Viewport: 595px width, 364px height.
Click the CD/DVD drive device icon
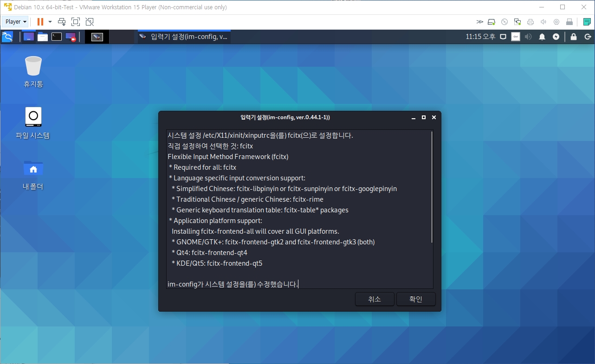(x=504, y=22)
